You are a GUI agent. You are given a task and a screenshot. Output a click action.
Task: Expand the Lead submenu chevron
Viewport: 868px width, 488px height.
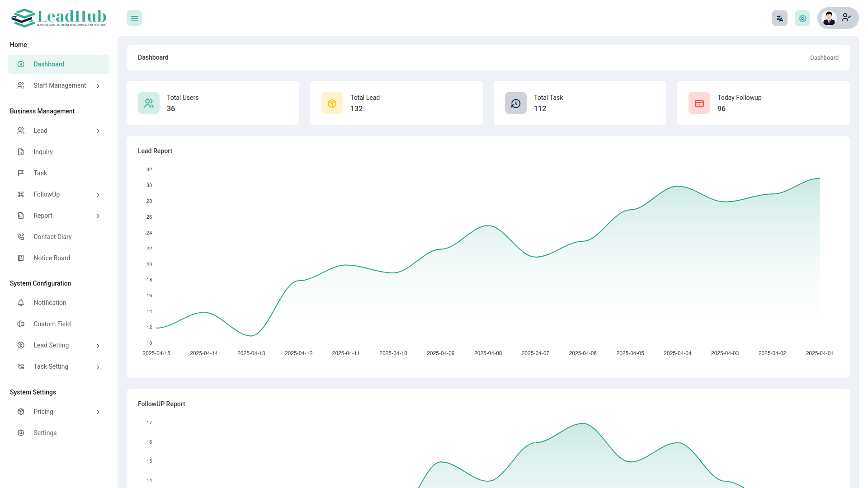click(x=98, y=131)
